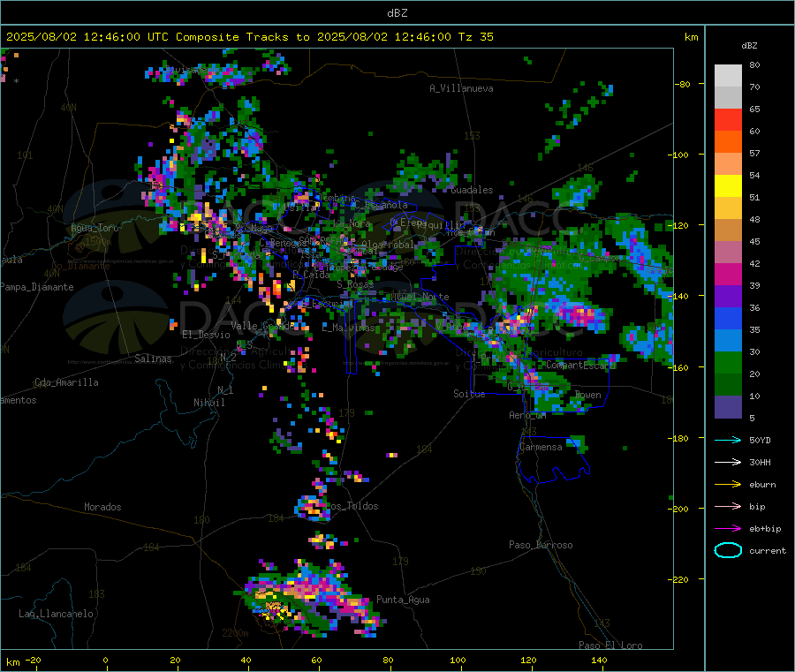Click the Los_Toldos map label
The image size is (795, 672).
tap(351, 506)
